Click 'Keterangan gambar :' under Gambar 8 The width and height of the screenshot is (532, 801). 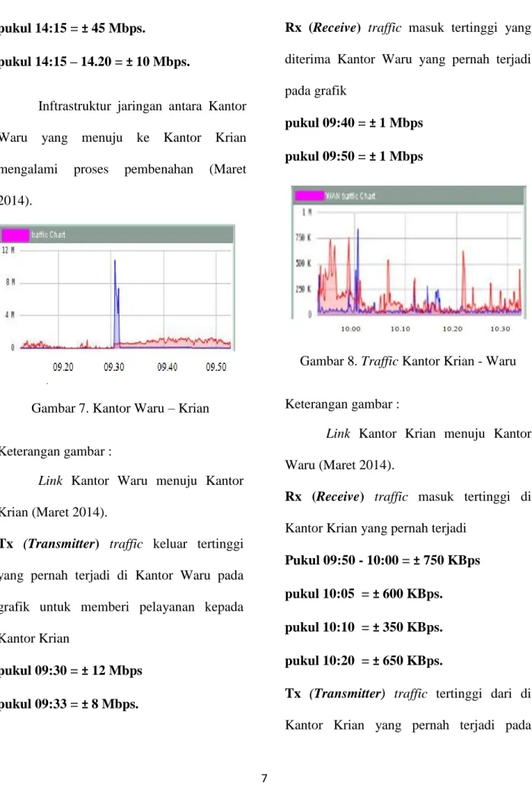[342, 404]
